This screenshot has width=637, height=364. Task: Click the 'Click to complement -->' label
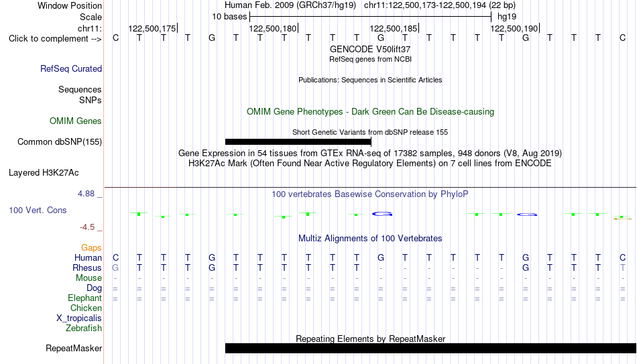coord(55,39)
